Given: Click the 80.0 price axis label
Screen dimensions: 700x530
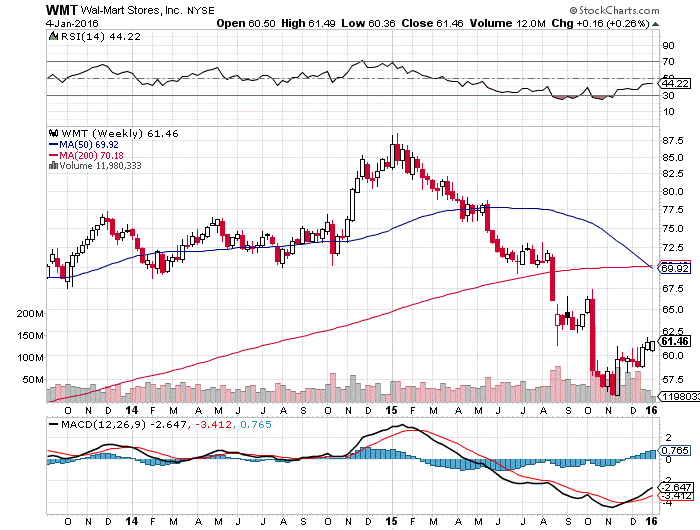Looking at the screenshot, I should pos(672,192).
